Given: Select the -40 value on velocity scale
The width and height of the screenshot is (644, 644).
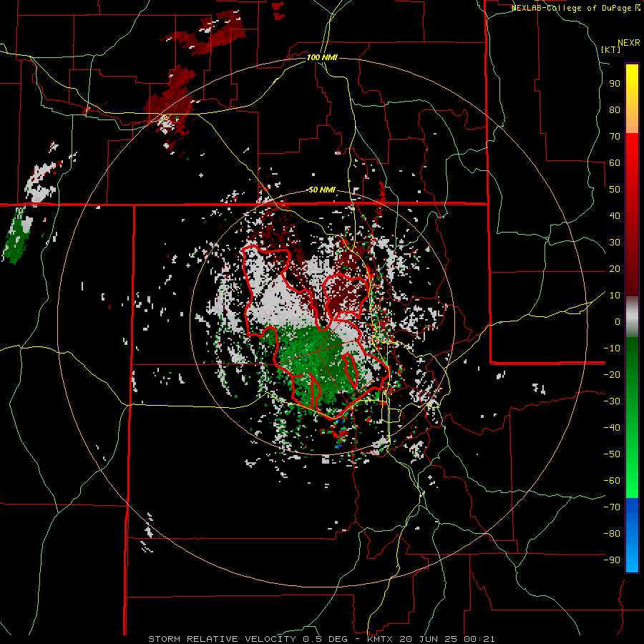Looking at the screenshot, I should [x=612, y=428].
